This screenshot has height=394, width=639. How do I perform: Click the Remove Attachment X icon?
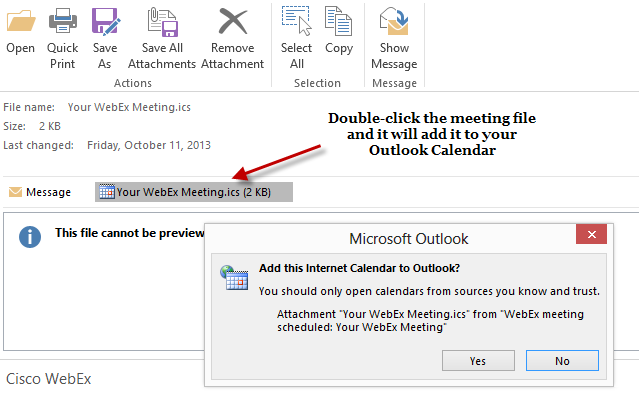click(233, 21)
